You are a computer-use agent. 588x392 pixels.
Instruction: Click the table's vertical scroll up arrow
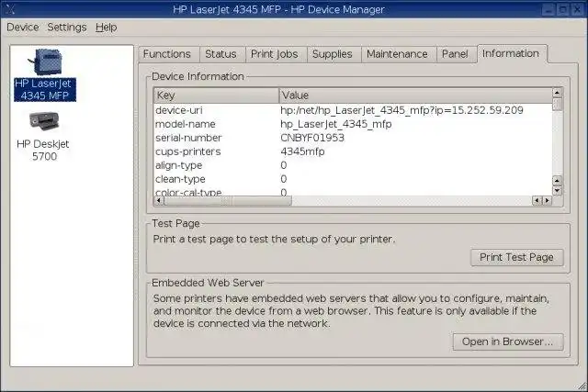click(558, 92)
